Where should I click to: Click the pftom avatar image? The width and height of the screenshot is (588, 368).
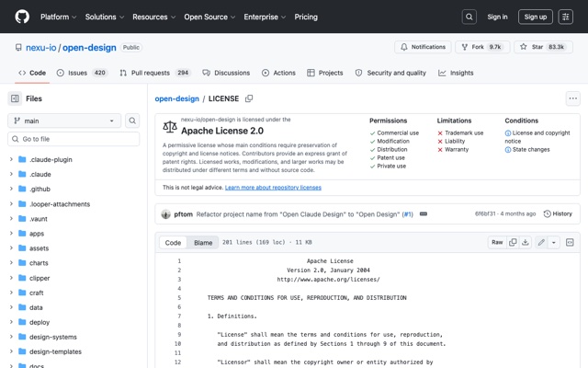click(x=165, y=214)
